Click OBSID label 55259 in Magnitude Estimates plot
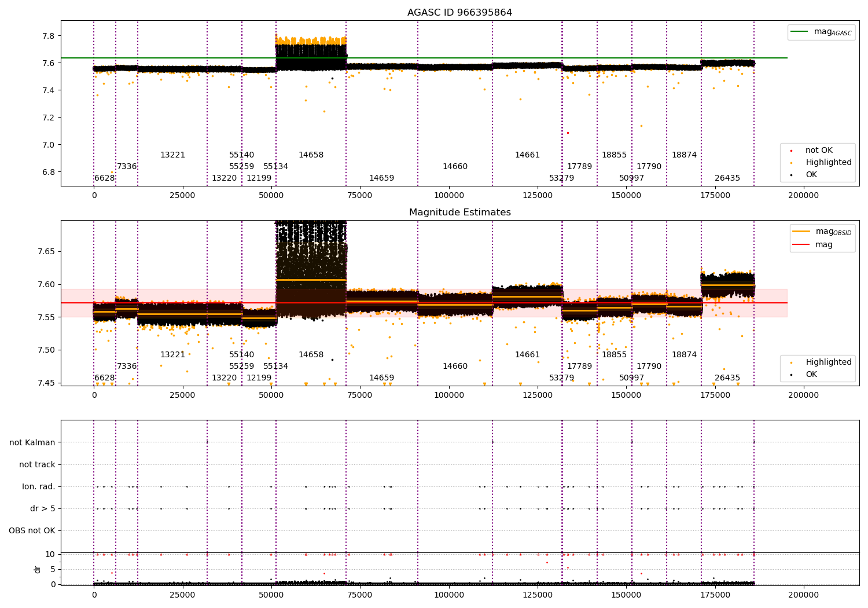Viewport: 868px width, 608px height. [241, 367]
